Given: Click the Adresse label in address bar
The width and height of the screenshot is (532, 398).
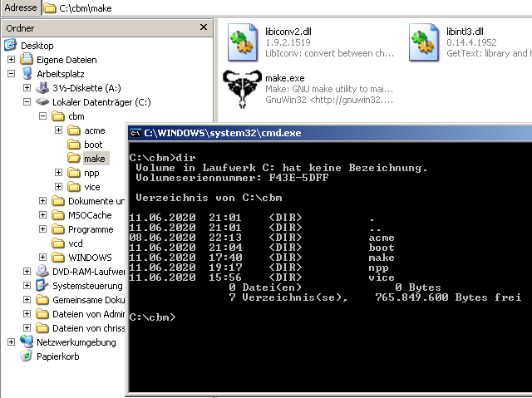Looking at the screenshot, I should (x=21, y=7).
